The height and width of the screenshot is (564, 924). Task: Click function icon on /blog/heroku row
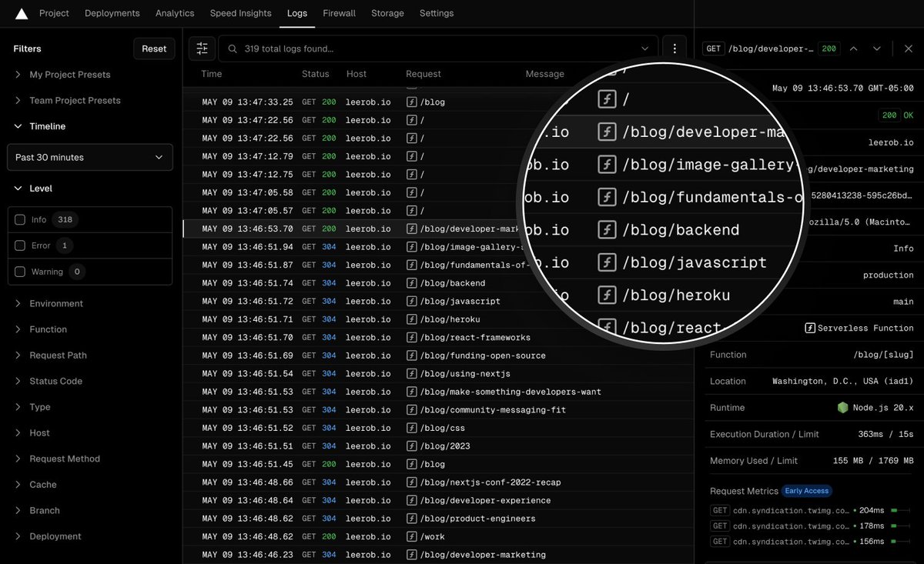[411, 319]
